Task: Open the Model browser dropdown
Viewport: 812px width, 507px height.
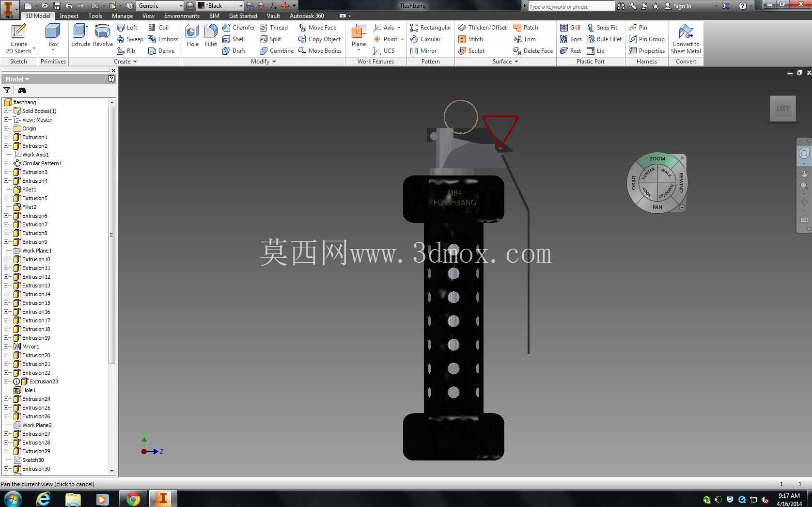Action: click(17, 79)
